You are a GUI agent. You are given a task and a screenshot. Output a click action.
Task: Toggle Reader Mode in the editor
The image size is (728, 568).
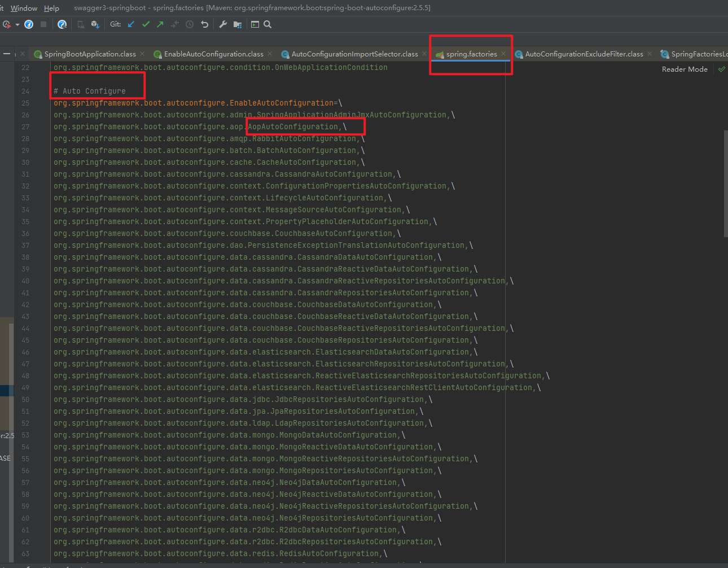[x=685, y=69]
